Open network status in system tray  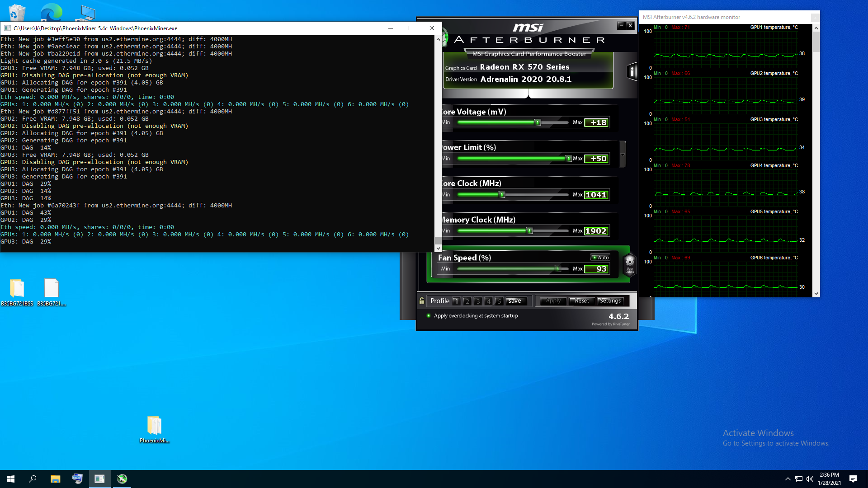coord(799,479)
